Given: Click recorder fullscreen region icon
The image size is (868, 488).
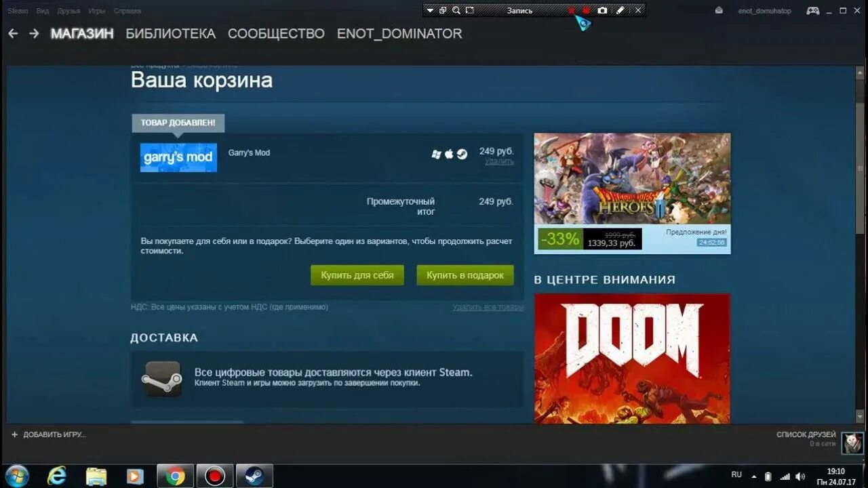Looking at the screenshot, I should pos(470,10).
